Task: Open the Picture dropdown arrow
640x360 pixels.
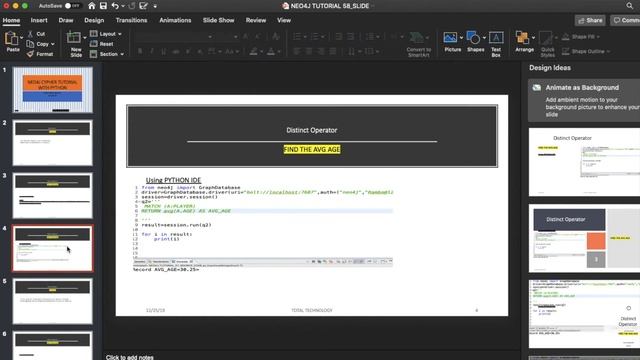Action: coord(461,38)
